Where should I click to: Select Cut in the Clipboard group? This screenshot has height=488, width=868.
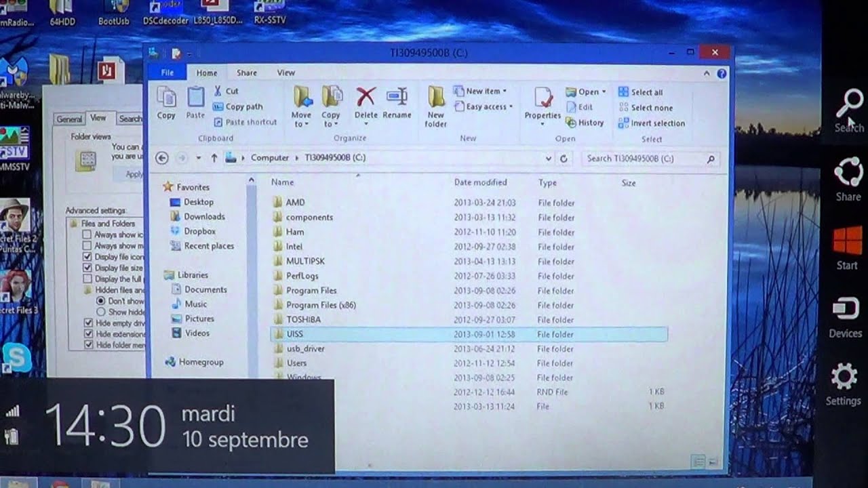point(226,91)
